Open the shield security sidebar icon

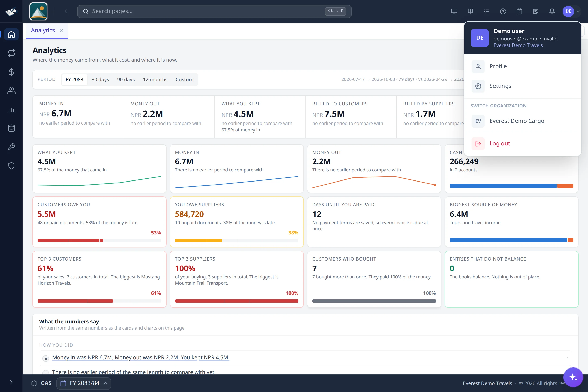[x=11, y=166]
